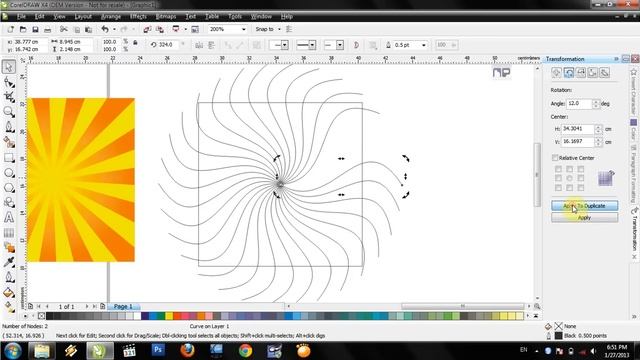640x360 pixels.
Task: Click the Open file icon
Action: [x=23, y=29]
